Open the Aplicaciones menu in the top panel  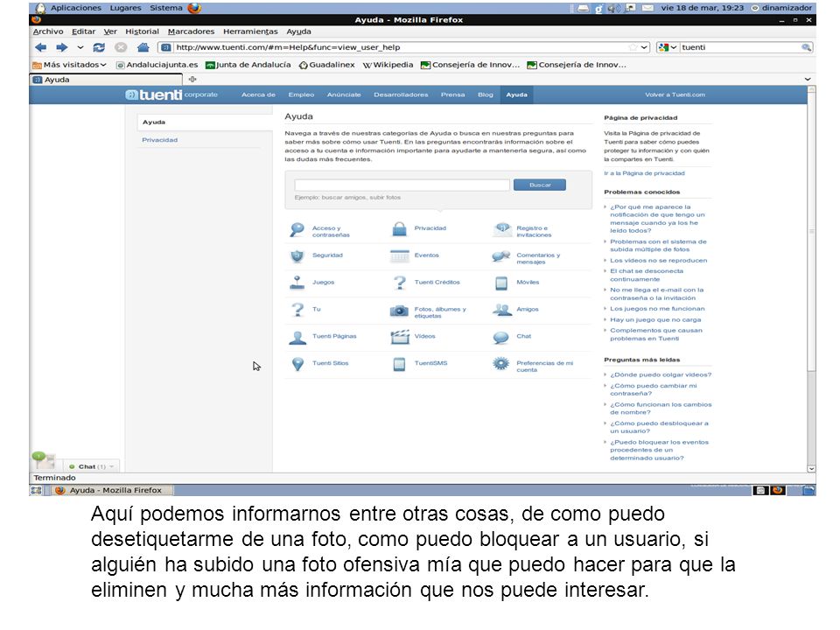tap(75, 8)
